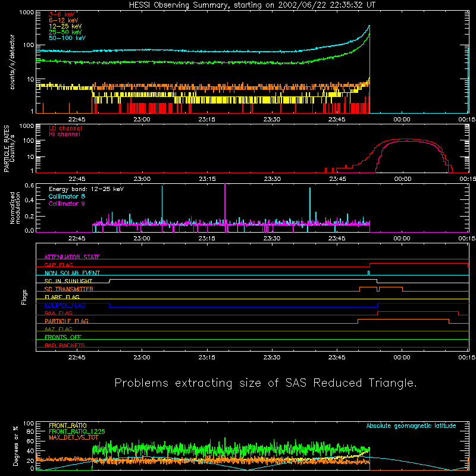This screenshot has width=476, height=476.
Task: Click the vertical 'Flags' axis label
Action: coord(24,297)
